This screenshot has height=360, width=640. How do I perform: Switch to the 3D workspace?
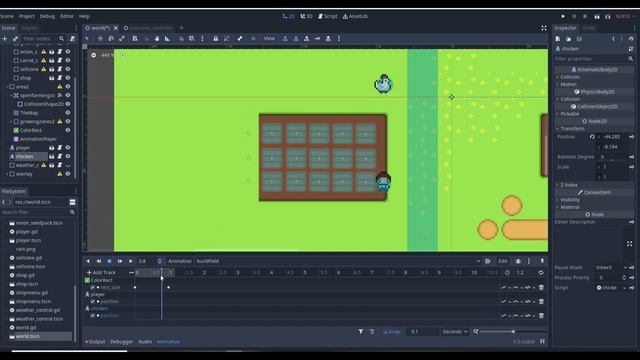[x=306, y=16]
